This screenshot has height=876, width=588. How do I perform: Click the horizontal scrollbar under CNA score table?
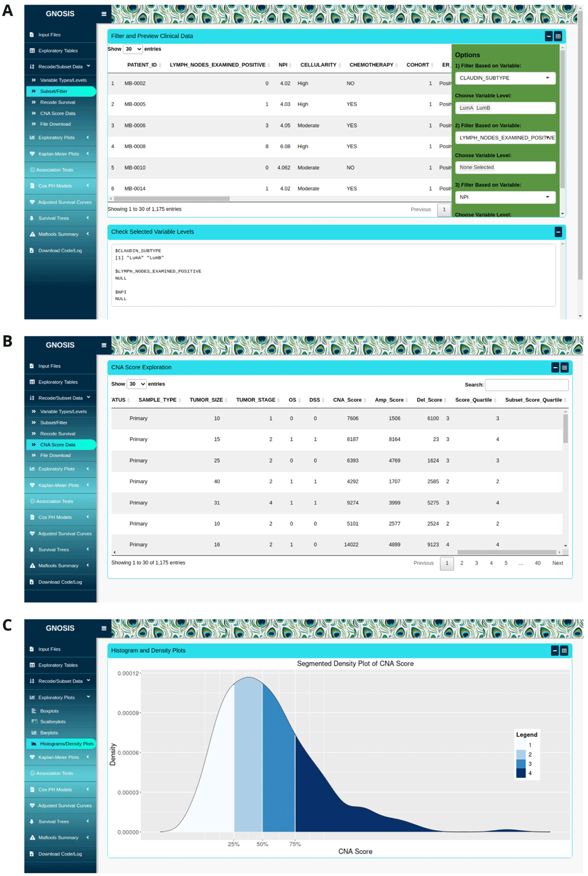[506, 552]
